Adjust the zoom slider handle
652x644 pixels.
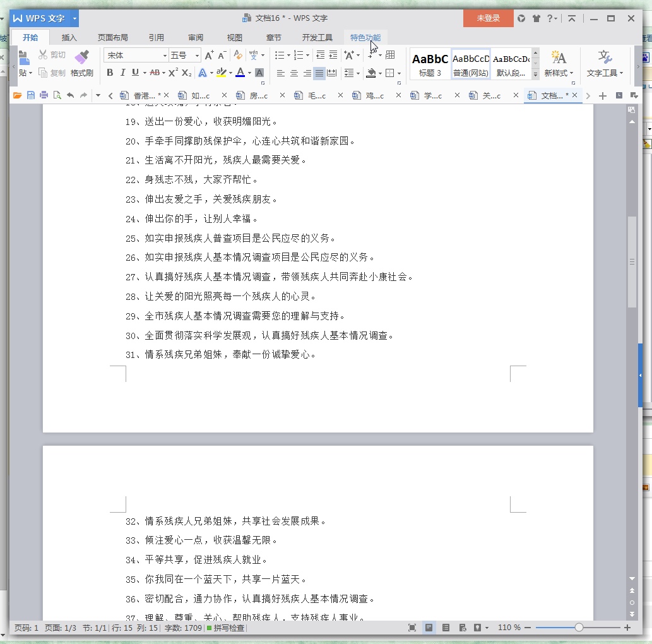pyautogui.click(x=579, y=628)
